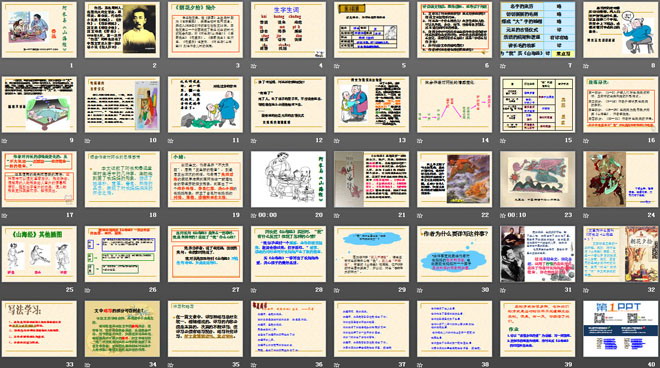Select slide 22 thumbnail with beast painting
This screenshot has height=368, width=660.
(x=455, y=179)
